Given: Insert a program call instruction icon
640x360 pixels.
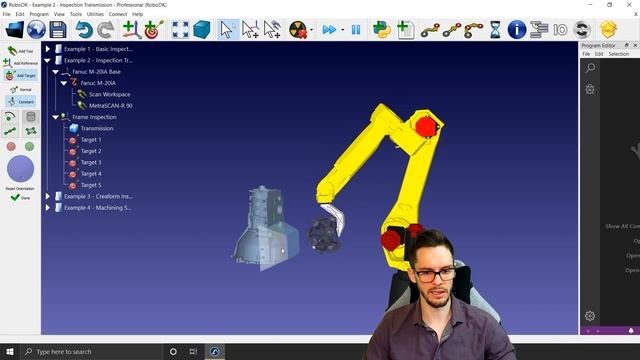Looking at the screenshot, I should [x=539, y=30].
